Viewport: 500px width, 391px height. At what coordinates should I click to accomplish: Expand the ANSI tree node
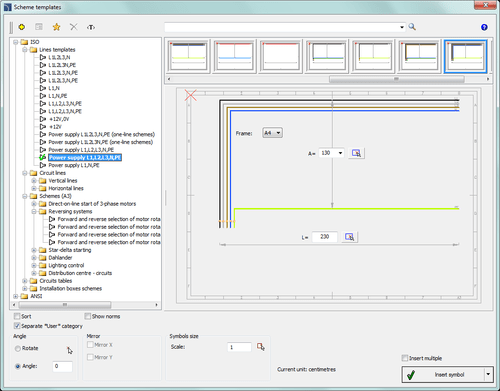[16, 296]
